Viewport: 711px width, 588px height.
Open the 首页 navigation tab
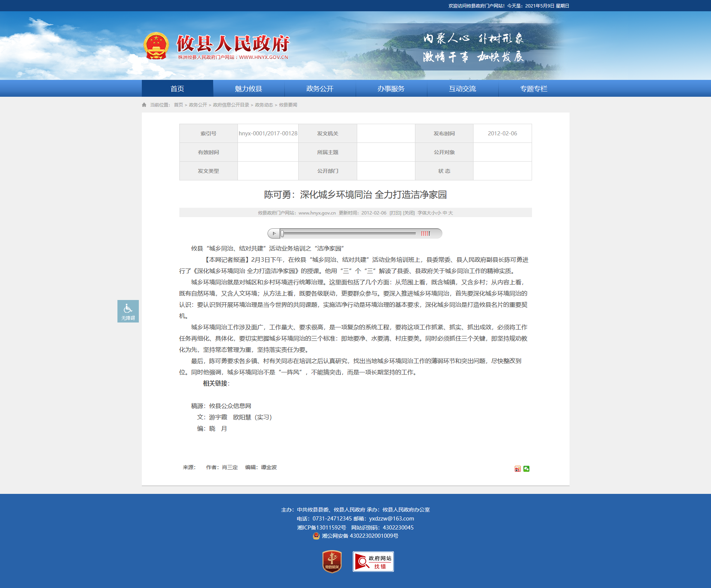point(177,88)
